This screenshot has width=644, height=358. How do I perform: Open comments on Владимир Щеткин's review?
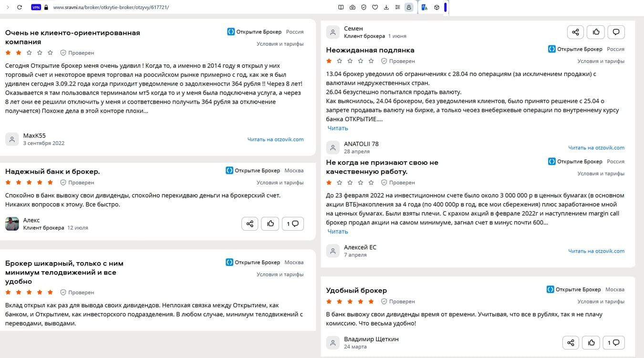point(613,342)
